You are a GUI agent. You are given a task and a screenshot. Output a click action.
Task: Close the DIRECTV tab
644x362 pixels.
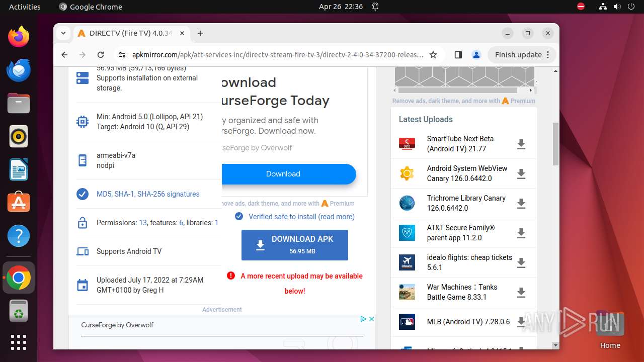pyautogui.click(x=182, y=33)
